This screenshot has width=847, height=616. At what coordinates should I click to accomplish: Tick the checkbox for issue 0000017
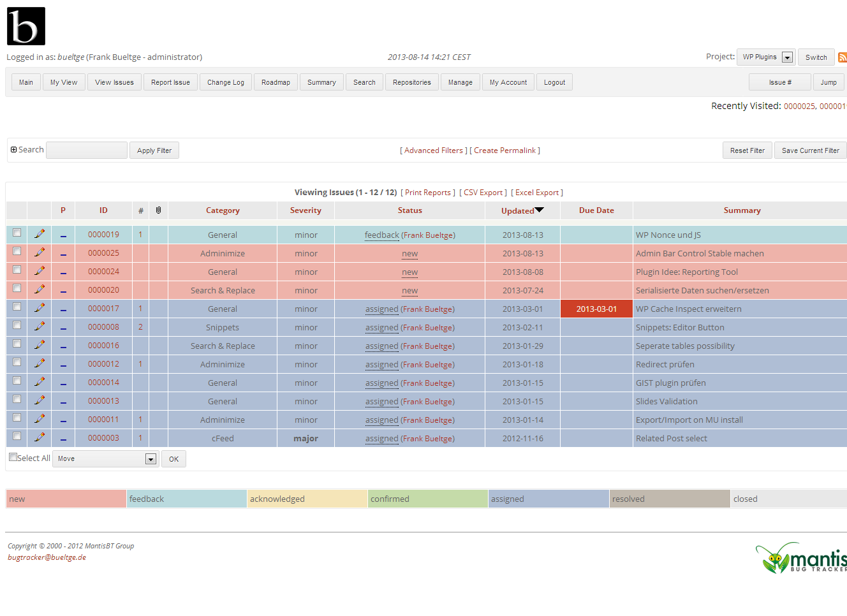[x=17, y=307]
